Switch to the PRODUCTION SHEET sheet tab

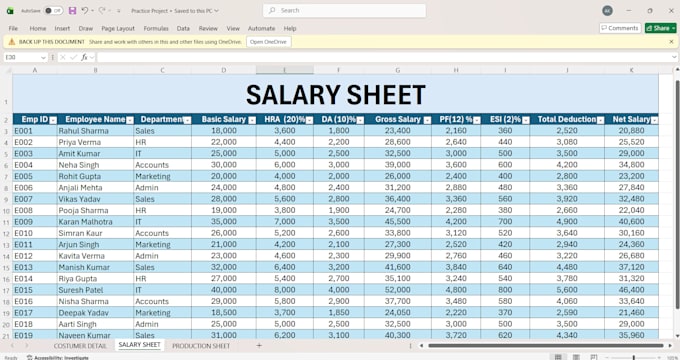coord(201,346)
